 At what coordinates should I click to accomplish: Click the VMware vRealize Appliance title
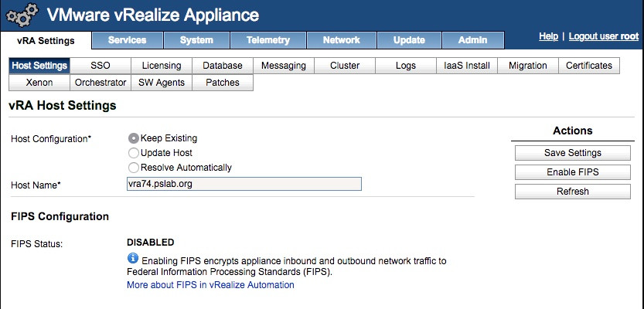click(153, 15)
